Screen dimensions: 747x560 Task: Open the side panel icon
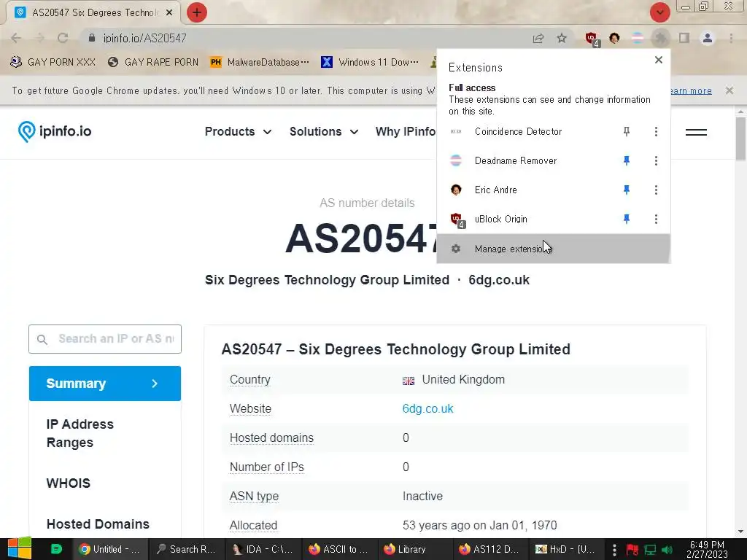684,38
